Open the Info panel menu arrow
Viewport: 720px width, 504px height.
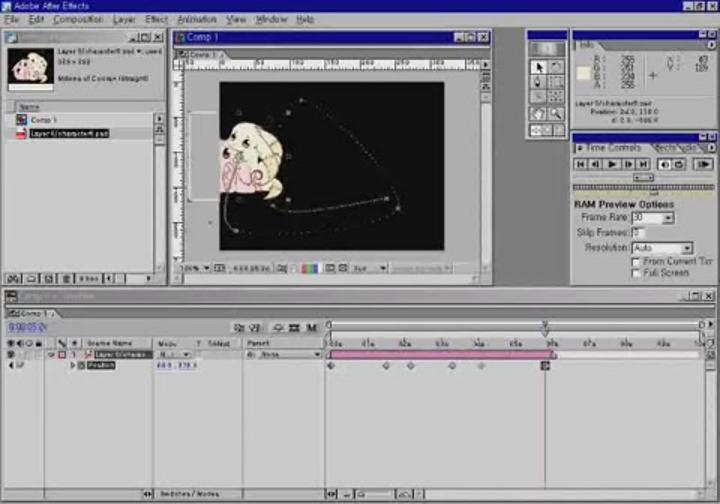coord(711,45)
